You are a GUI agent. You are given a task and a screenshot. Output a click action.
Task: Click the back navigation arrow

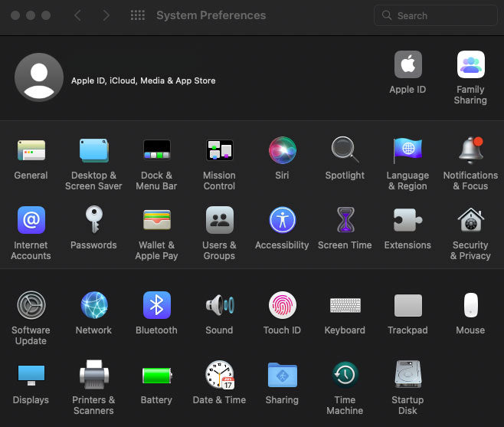pos(78,15)
